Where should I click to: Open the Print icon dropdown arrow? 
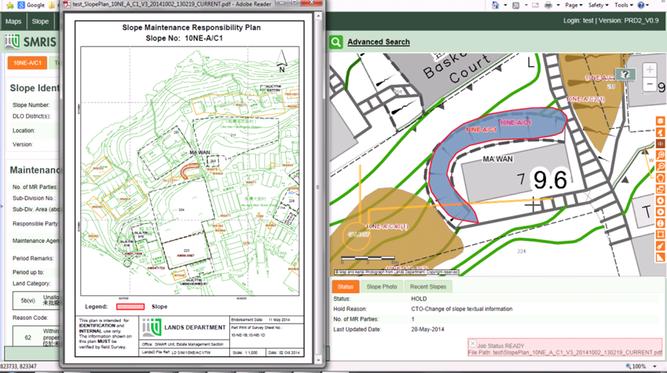coord(558,5)
